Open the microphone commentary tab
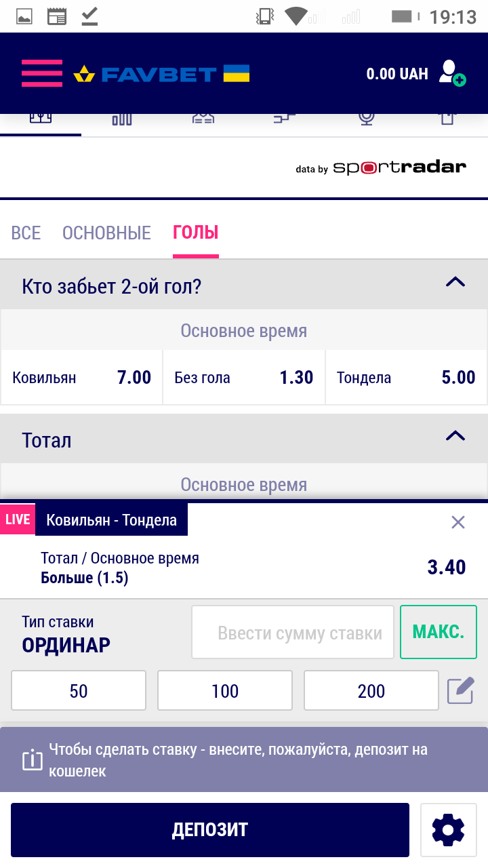 (x=367, y=119)
